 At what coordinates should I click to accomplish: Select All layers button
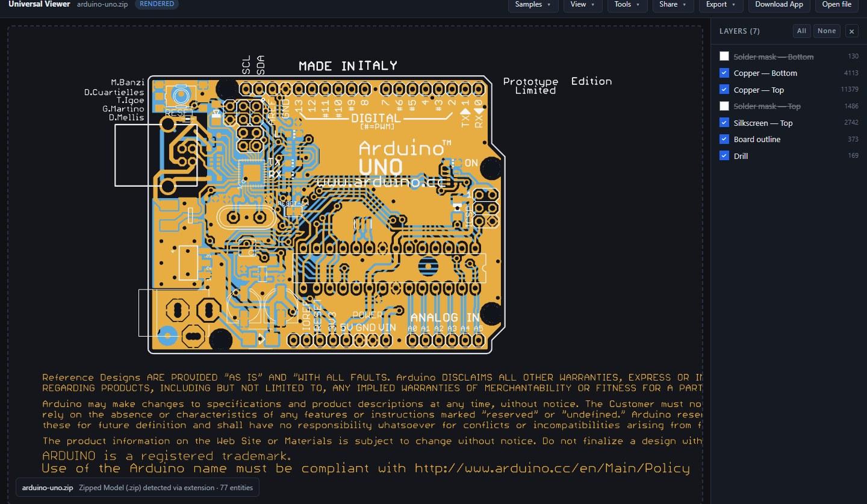pyautogui.click(x=801, y=31)
